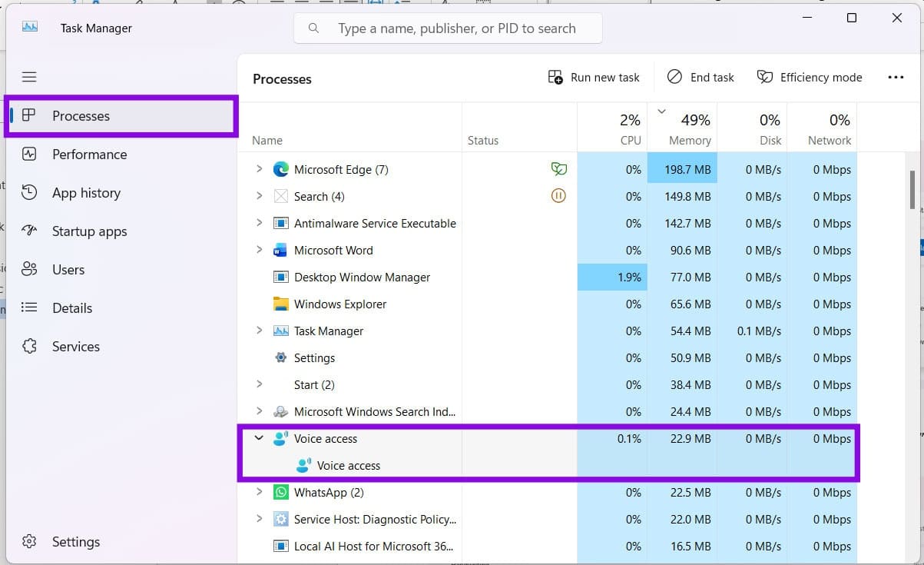The width and height of the screenshot is (924, 565).
Task: Click the Task Manager process row icon
Action: pyautogui.click(x=281, y=331)
